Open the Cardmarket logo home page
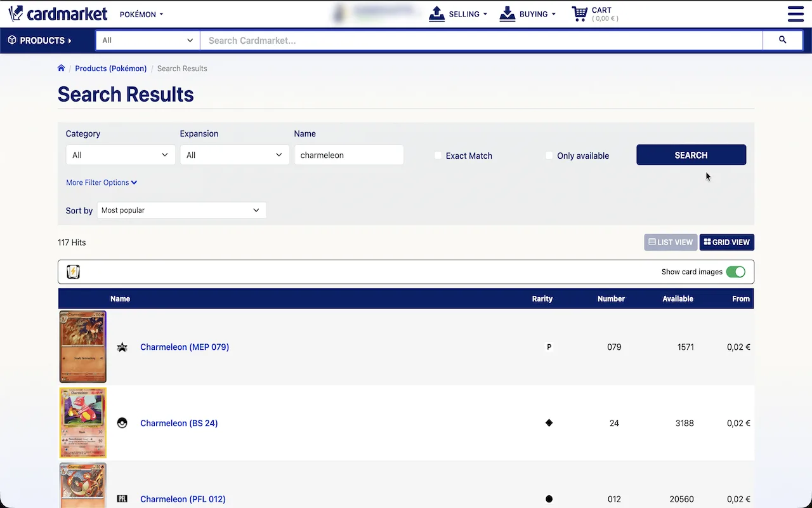This screenshot has height=508, width=812. click(x=58, y=13)
